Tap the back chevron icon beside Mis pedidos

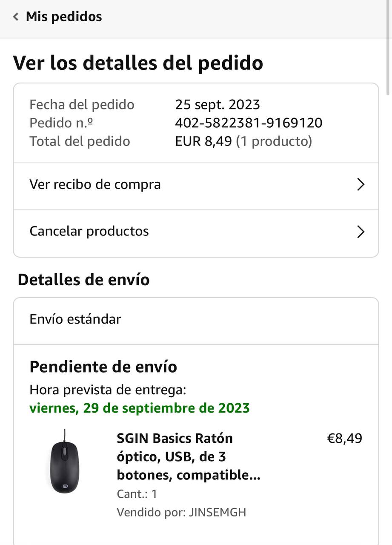(x=16, y=17)
